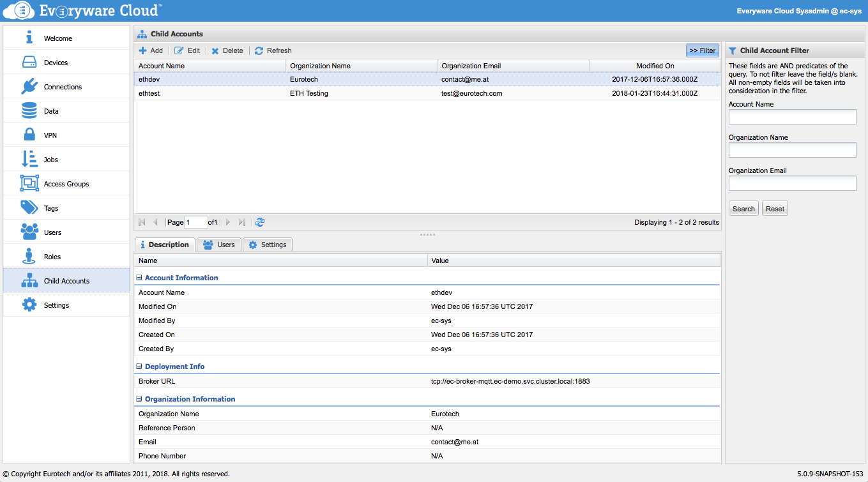Collapse the Deployment Info group

tap(139, 366)
